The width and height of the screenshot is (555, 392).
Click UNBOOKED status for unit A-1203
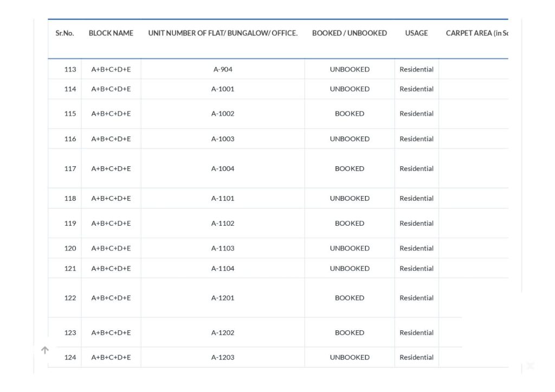click(x=350, y=357)
